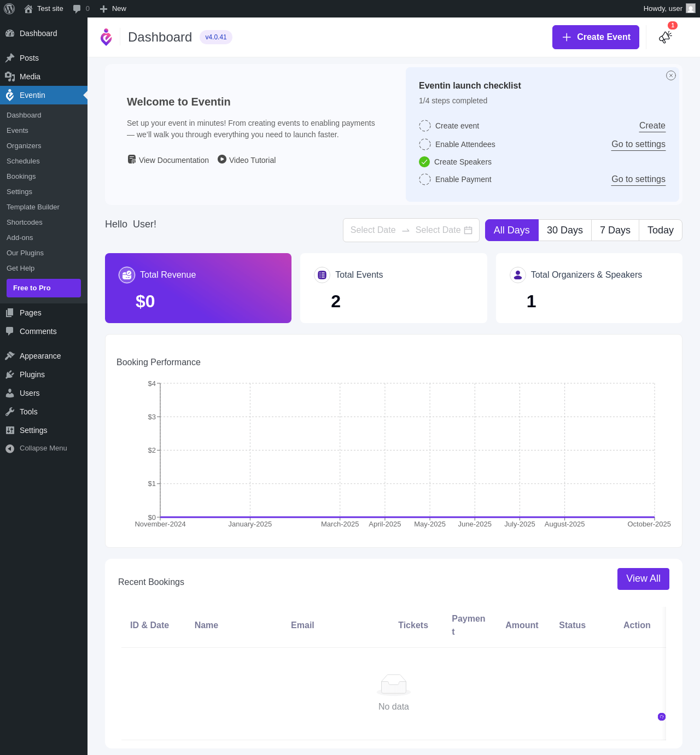
Task: Open the New content menu
Action: pos(113,9)
